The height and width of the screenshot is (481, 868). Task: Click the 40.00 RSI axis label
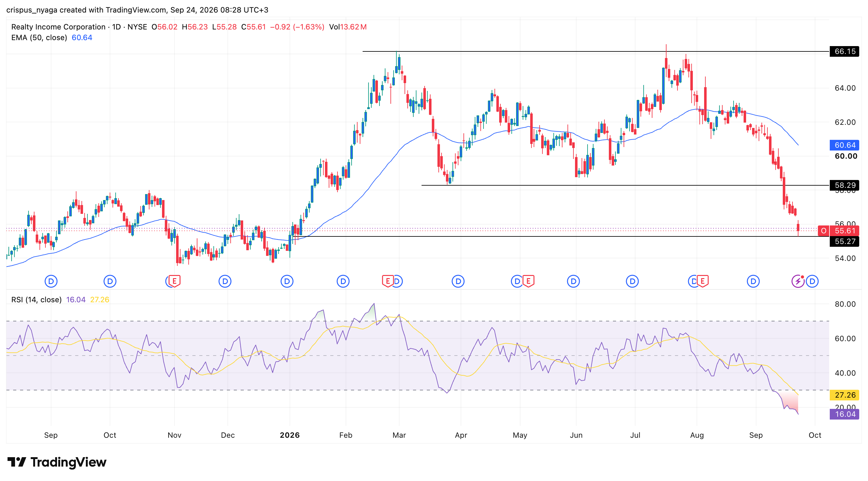click(x=845, y=373)
